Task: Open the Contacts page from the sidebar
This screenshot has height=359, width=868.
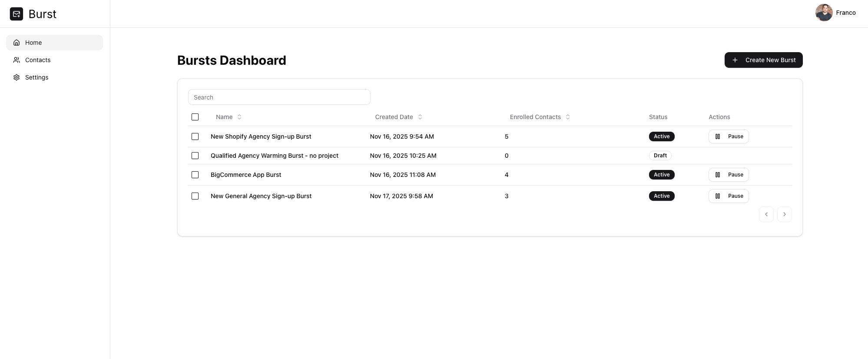Action: [x=37, y=60]
